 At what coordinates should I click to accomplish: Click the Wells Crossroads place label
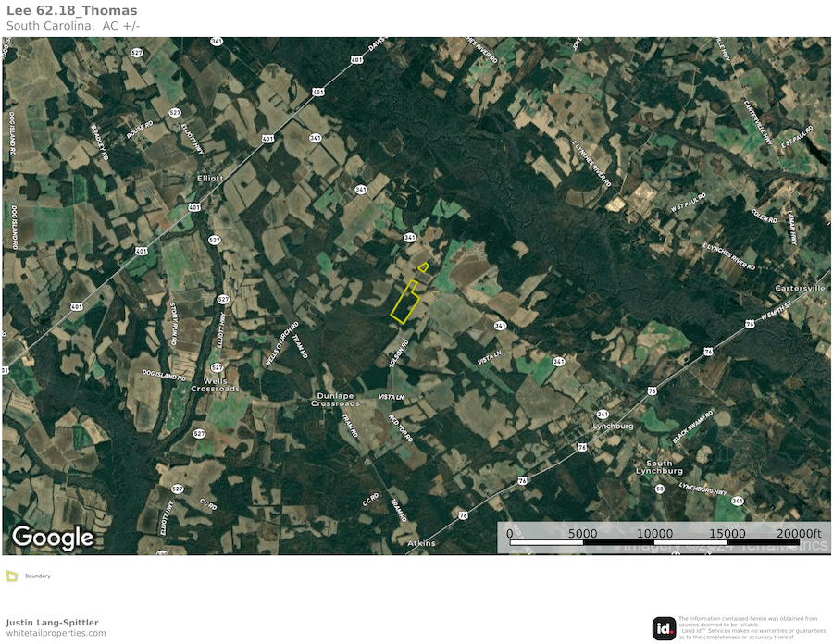point(215,385)
